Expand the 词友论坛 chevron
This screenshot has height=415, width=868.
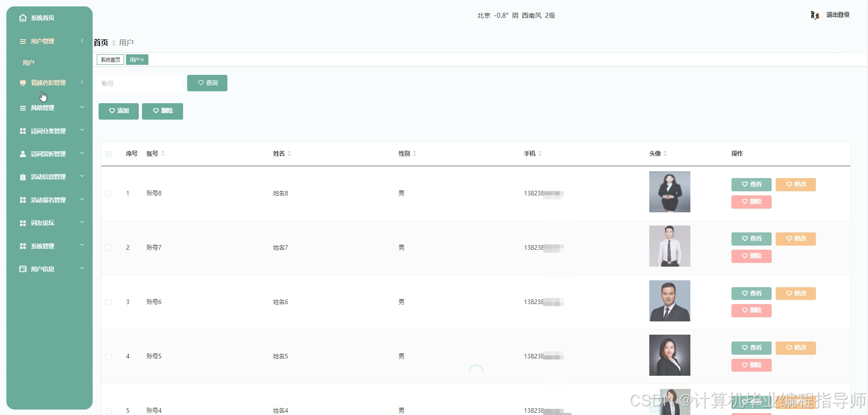point(82,222)
